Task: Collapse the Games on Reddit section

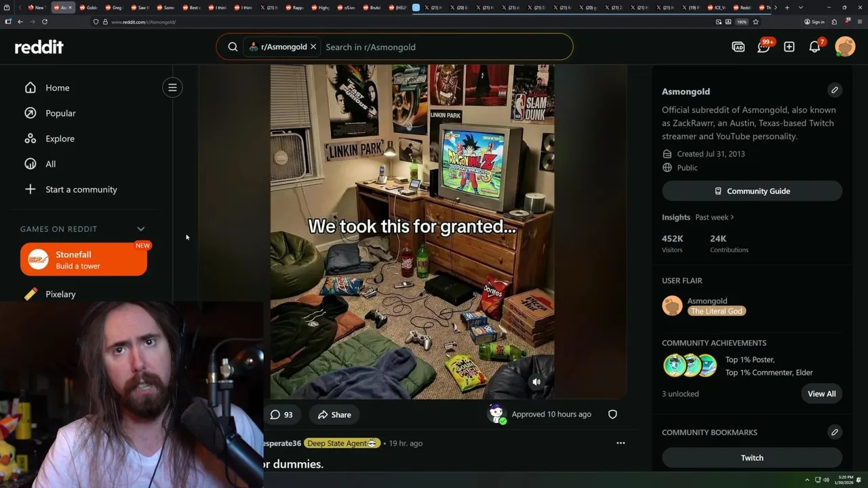Action: (141, 229)
